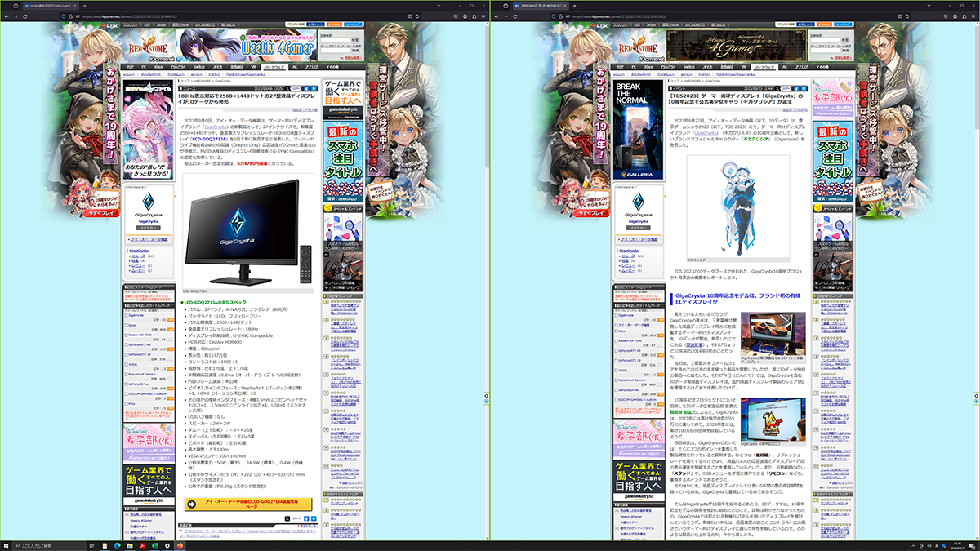This screenshot has height=551, width=980.
Task: Bookmark the page in the left window (star icon)
Action: [x=417, y=16]
